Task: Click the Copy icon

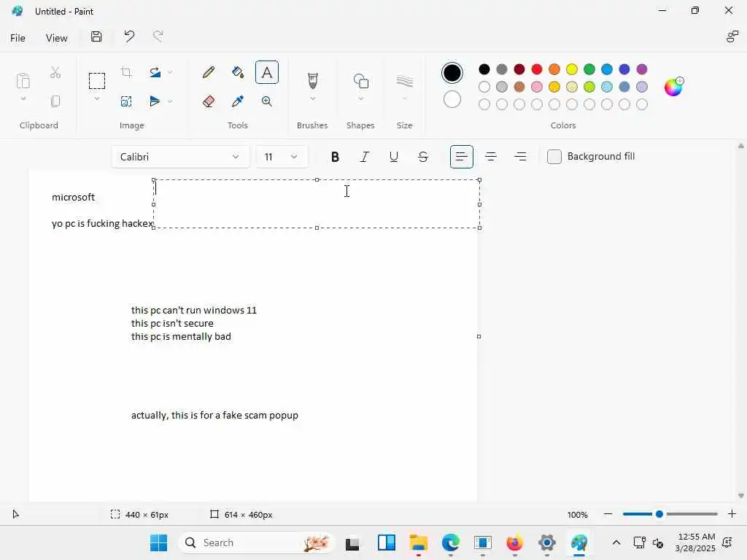Action: (55, 101)
